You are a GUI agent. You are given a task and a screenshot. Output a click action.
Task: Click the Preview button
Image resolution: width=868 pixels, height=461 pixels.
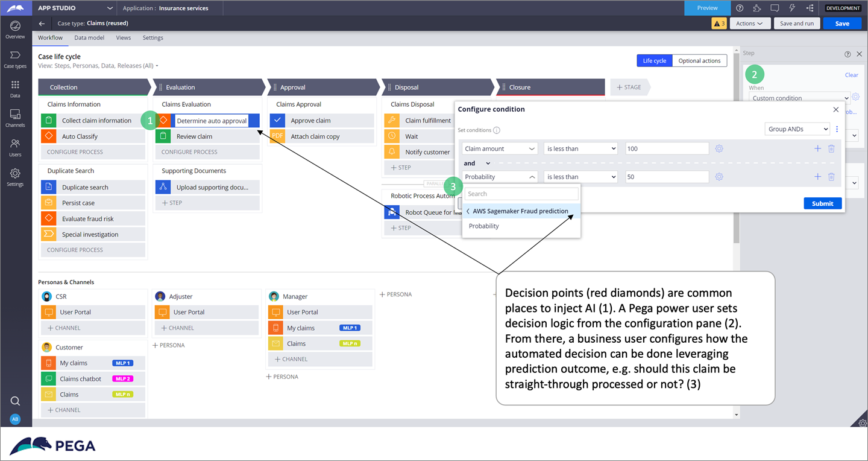coord(707,8)
